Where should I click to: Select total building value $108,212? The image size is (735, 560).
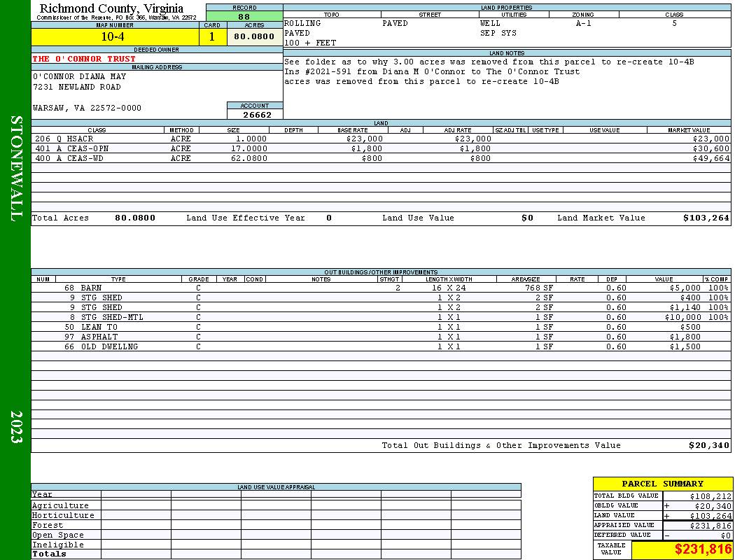point(710,496)
